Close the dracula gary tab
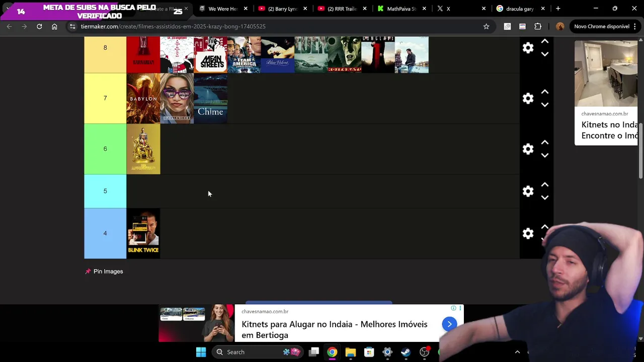This screenshot has height=362, width=644. tap(543, 9)
